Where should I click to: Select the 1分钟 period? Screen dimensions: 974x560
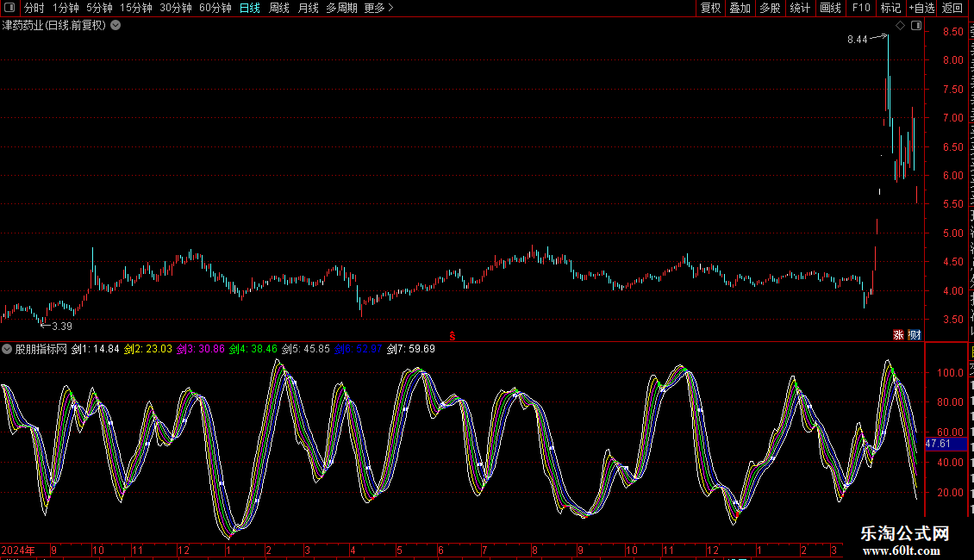click(66, 8)
